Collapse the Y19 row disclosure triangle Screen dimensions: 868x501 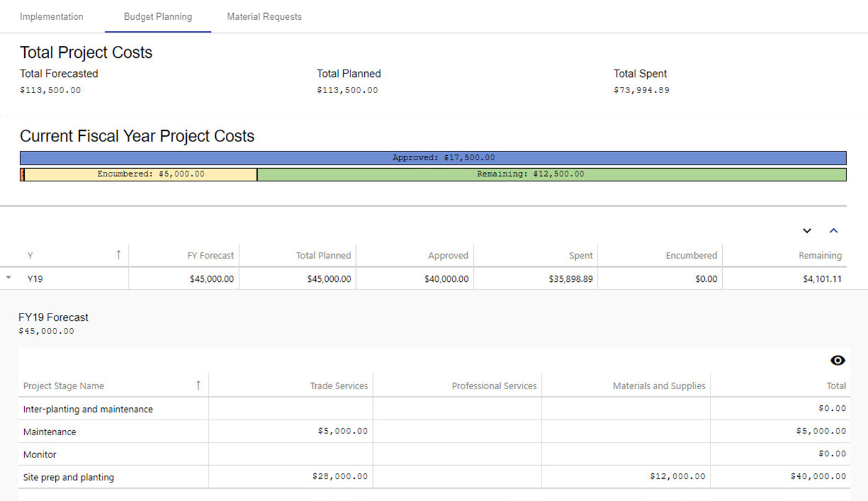[x=9, y=279]
